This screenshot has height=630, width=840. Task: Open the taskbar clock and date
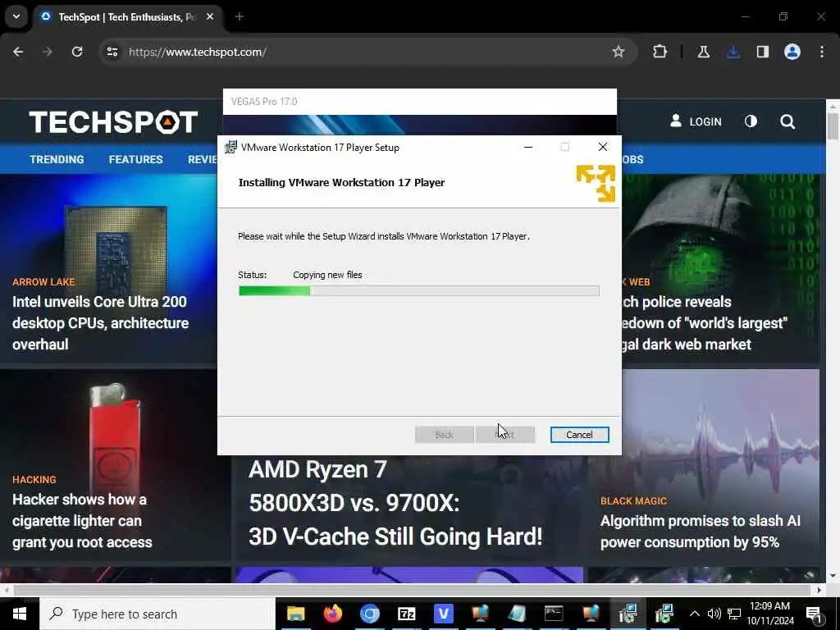pos(770,614)
